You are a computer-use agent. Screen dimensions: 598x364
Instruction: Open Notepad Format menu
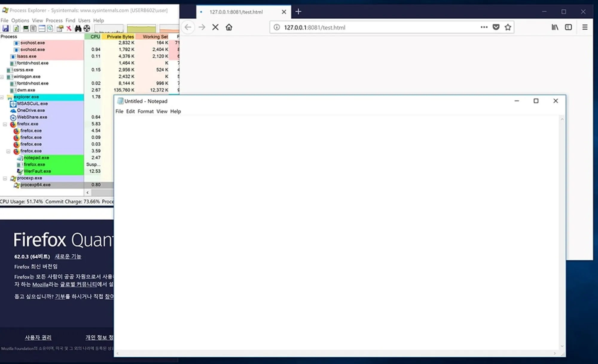pos(145,111)
